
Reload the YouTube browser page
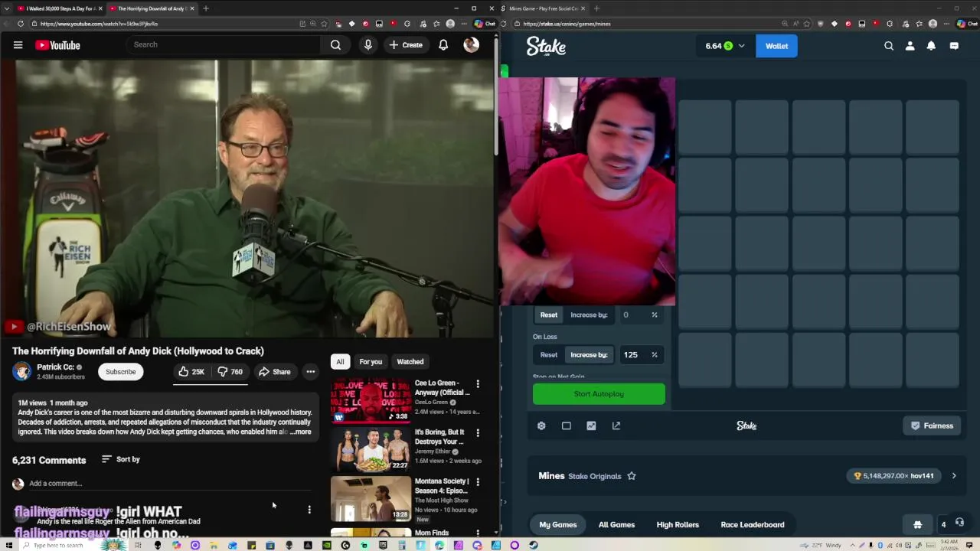21,24
